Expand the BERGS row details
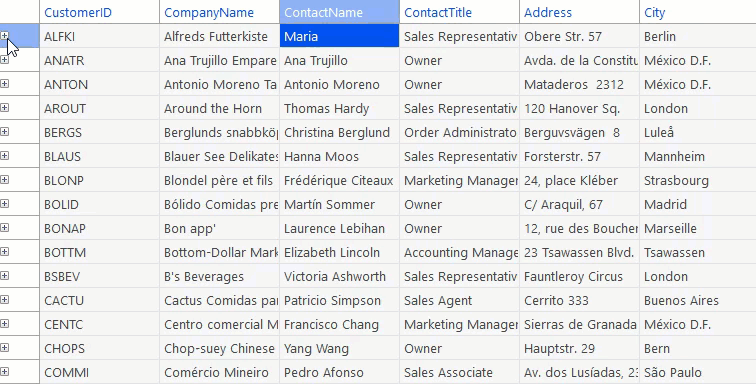Screen dimensions: 756x384 point(4,132)
